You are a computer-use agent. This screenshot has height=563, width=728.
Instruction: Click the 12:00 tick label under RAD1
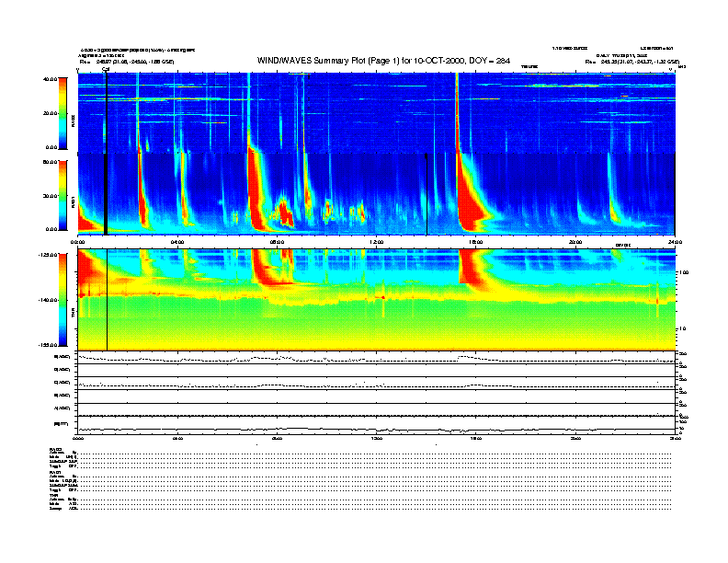pos(377,242)
